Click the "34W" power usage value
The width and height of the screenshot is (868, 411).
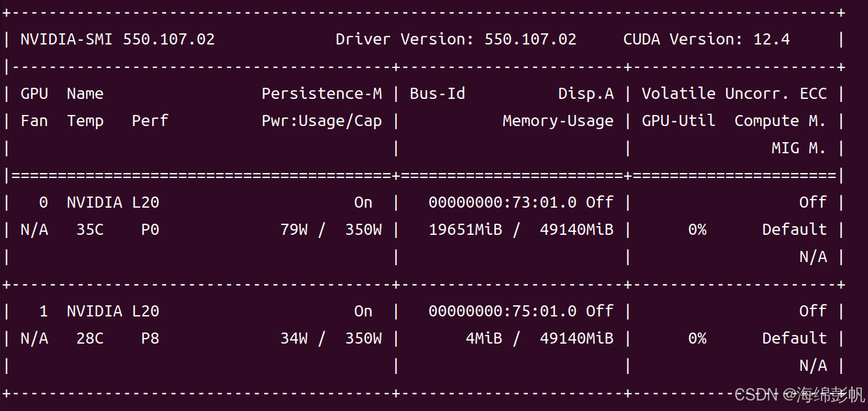click(x=294, y=339)
